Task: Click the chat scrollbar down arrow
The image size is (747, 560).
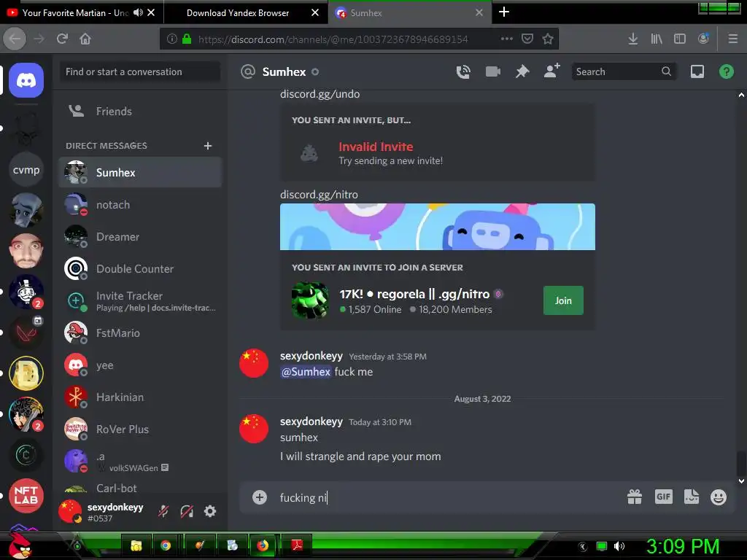Action: click(741, 481)
